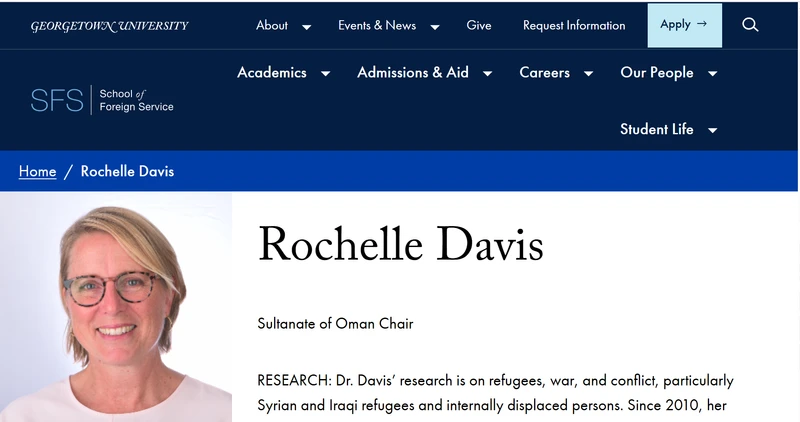Screen dimensions: 800x422
Task: Open the Student Life menu
Action: [657, 129]
